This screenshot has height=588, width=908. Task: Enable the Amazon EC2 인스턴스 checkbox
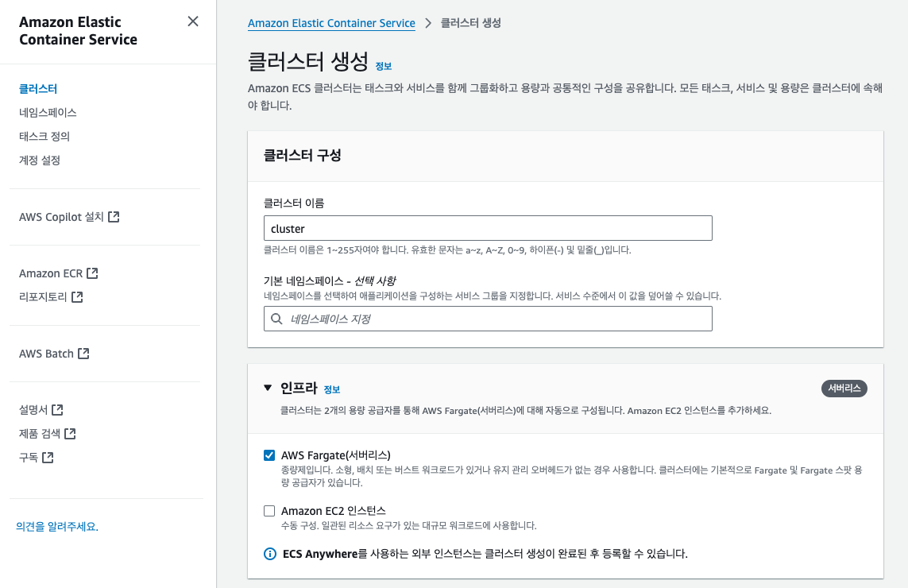[x=269, y=511]
